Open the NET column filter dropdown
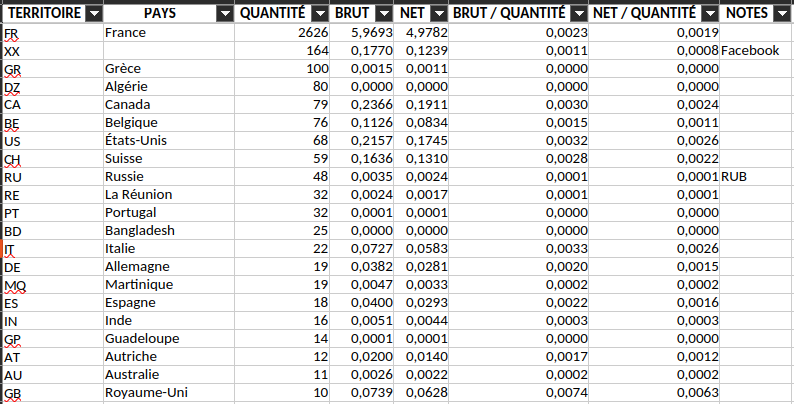This screenshot has height=404, width=794. pyautogui.click(x=441, y=14)
